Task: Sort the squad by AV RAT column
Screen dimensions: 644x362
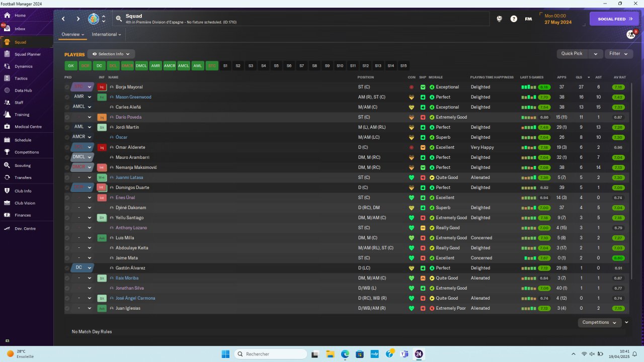Action: 620,77
